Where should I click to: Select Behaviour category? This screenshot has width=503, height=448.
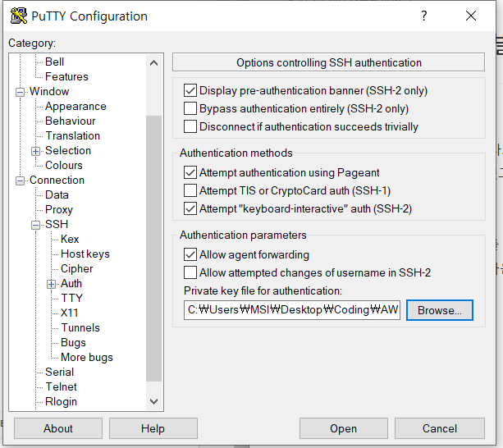point(71,121)
